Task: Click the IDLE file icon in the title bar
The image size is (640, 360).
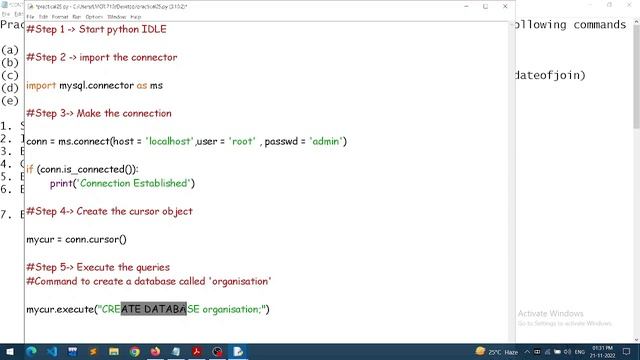Action: tap(30, 7)
